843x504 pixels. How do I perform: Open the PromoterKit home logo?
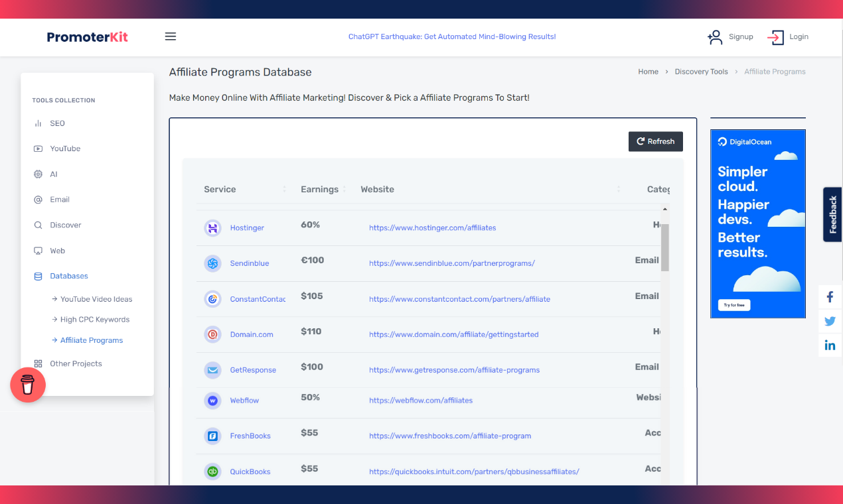click(x=87, y=37)
